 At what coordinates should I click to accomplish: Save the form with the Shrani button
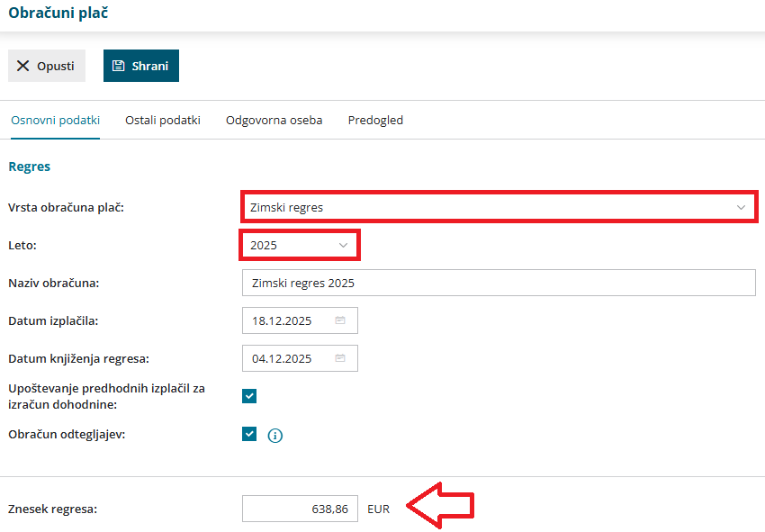tap(141, 66)
